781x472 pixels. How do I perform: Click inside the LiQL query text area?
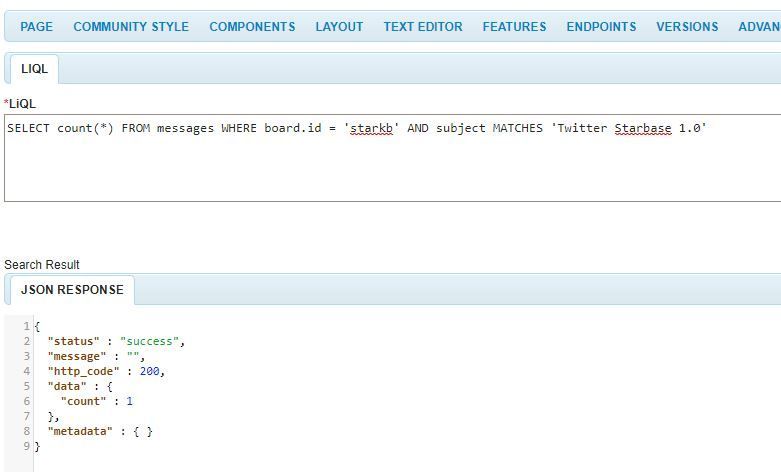[x=392, y=158]
